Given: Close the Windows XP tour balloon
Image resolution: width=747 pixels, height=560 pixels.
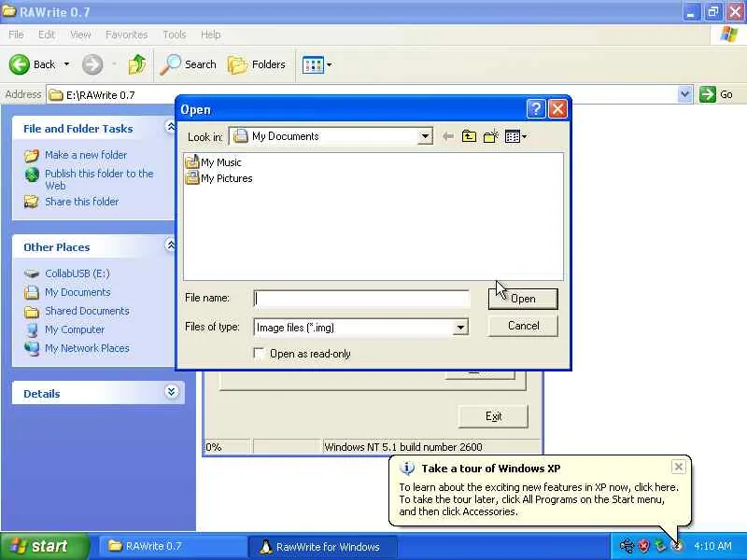Looking at the screenshot, I should tap(679, 466).
